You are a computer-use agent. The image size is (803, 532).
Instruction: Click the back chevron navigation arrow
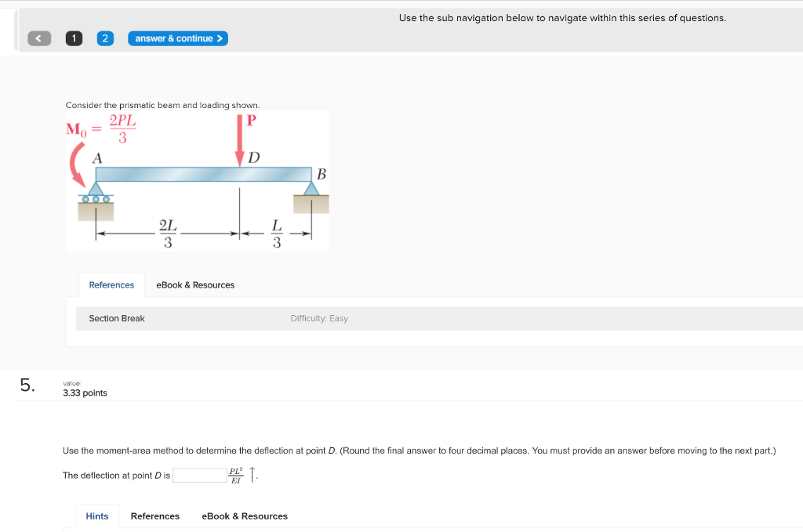coord(38,38)
